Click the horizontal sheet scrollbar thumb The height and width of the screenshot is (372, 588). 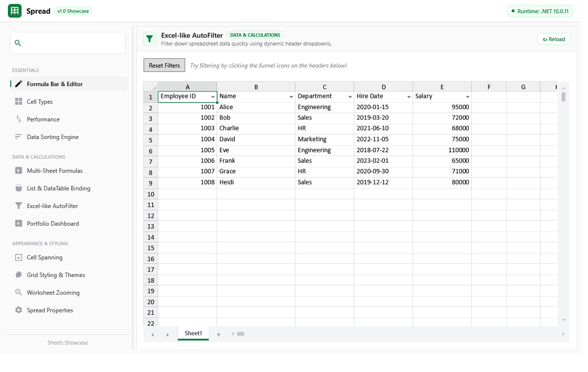tap(241, 334)
